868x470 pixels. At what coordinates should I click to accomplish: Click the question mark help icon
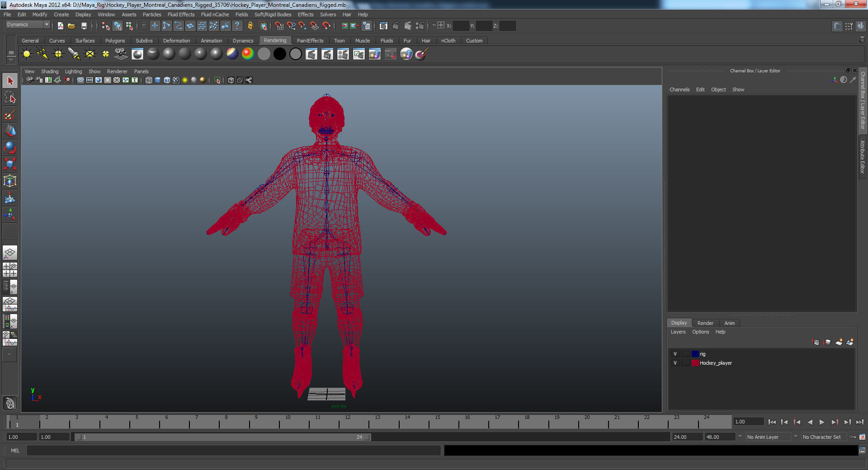pyautogui.click(x=237, y=26)
